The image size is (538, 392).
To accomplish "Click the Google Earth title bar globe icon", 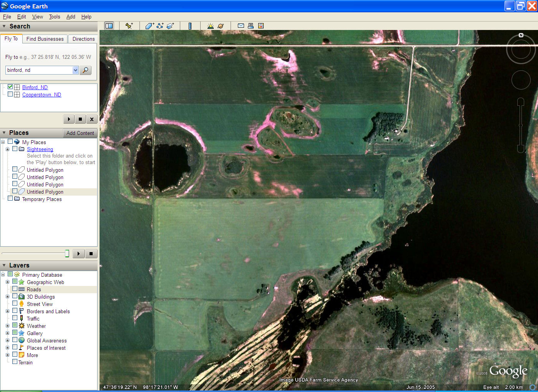I will 5,6.
